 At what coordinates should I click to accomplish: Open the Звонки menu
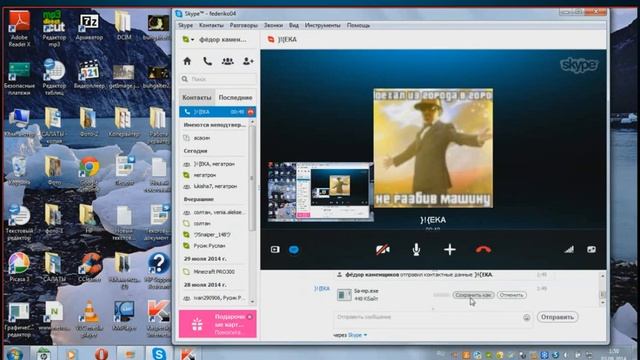coord(273,25)
